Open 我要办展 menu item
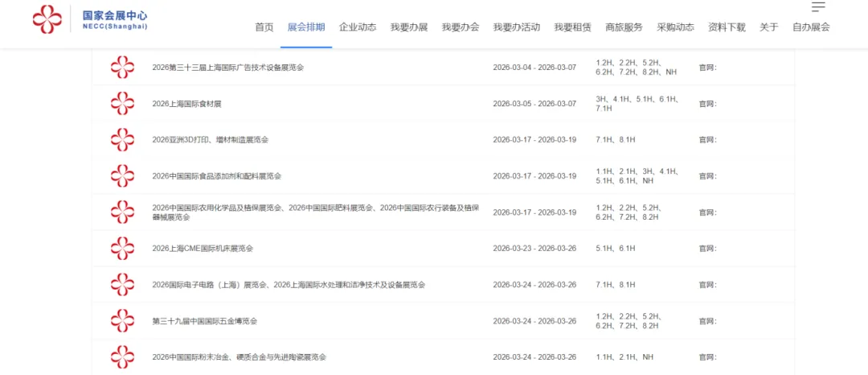Screen dimensions: 868x375 click(x=409, y=27)
